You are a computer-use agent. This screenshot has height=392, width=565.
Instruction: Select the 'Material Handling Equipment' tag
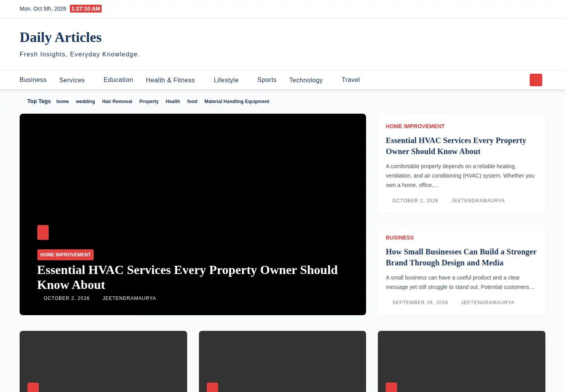pos(237,102)
